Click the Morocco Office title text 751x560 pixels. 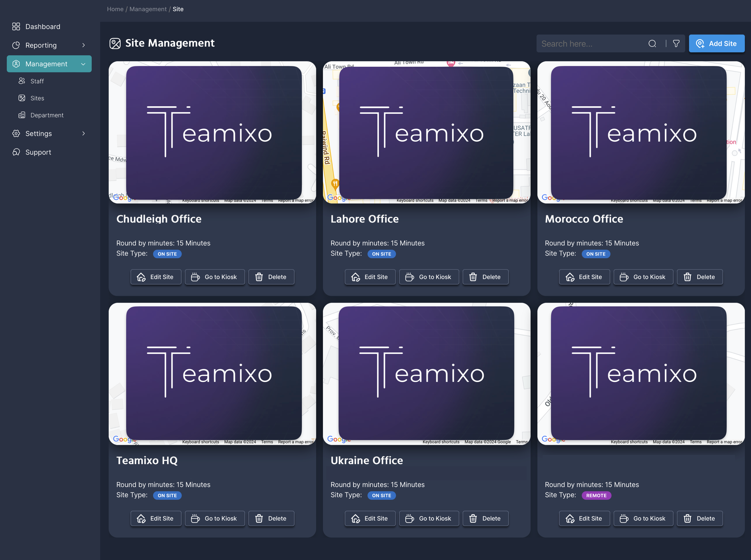click(x=584, y=219)
